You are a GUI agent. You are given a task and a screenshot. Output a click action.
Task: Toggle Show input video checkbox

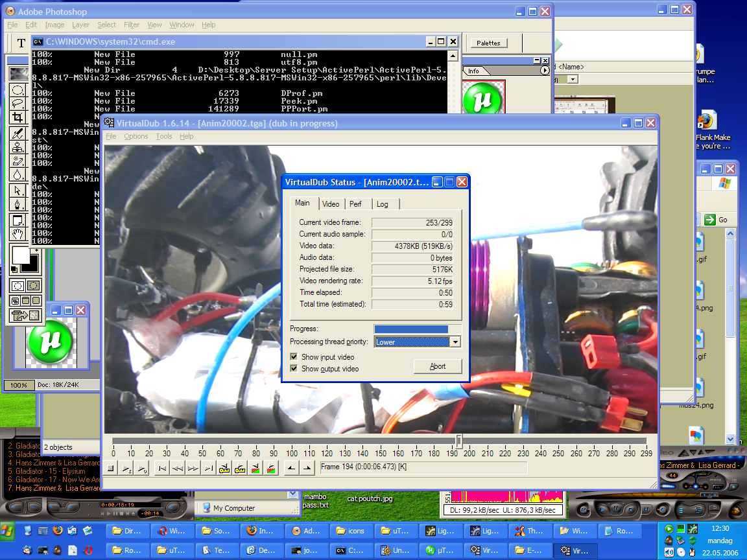pyautogui.click(x=294, y=356)
